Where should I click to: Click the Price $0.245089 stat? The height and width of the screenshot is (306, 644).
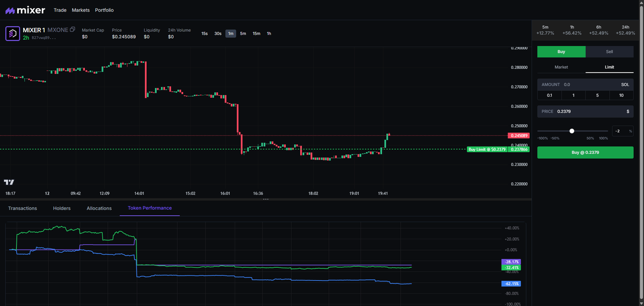124,33
